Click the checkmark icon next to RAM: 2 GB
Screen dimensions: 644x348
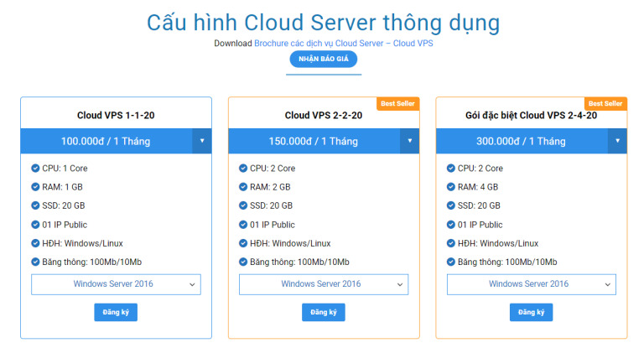pos(243,187)
